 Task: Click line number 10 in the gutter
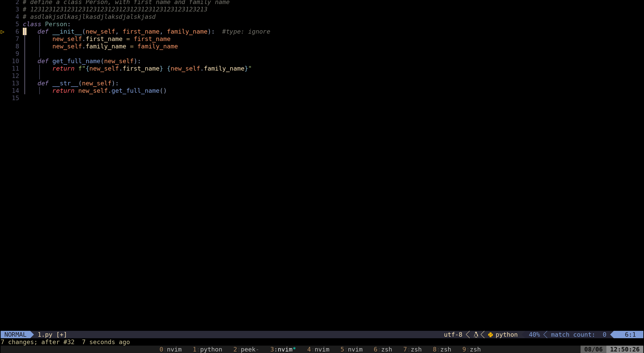point(15,61)
